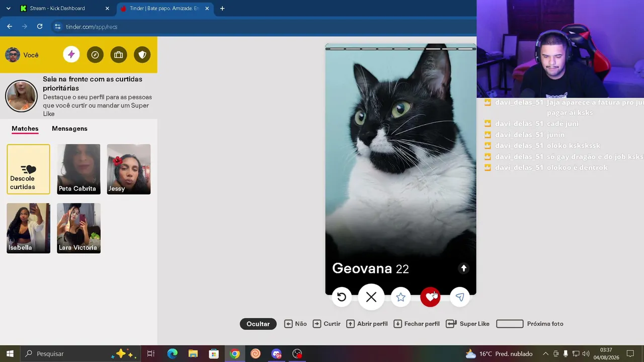Open OBS Studio on the taskbar
Viewport: 644px width, 362px height.
pos(297,353)
